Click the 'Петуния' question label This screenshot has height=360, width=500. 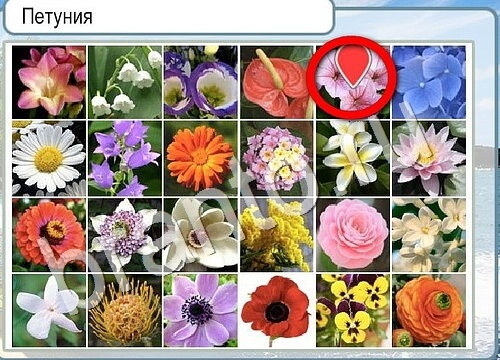click(x=57, y=17)
